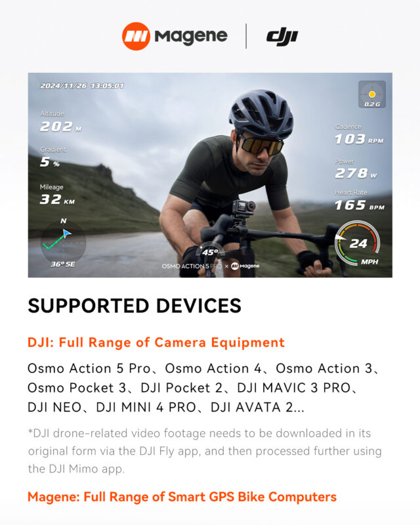Click the Power 278 W readout

pyautogui.click(x=356, y=169)
